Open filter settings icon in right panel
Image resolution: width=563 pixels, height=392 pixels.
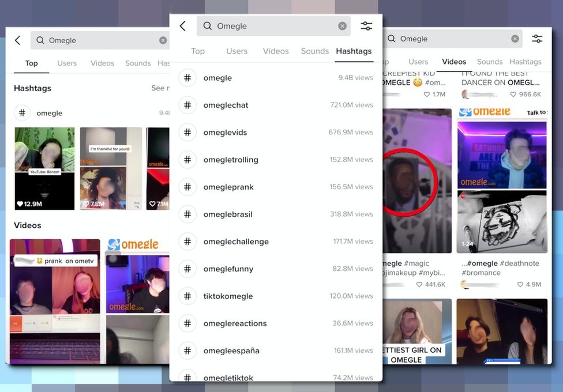pos(537,39)
